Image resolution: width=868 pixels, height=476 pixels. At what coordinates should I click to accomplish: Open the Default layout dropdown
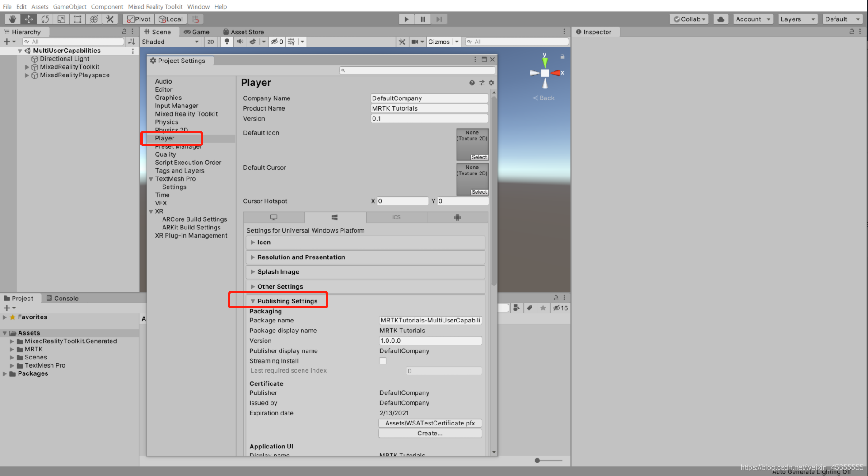[842, 19]
